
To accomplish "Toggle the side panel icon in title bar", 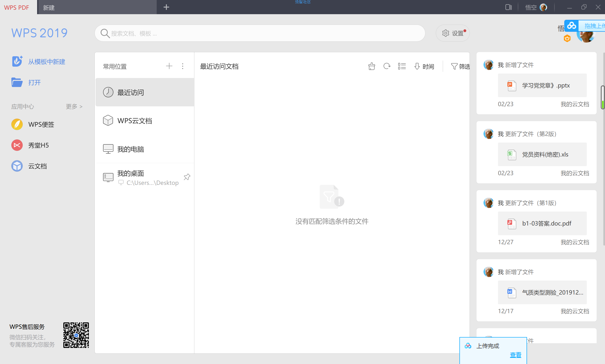I will pos(508,7).
